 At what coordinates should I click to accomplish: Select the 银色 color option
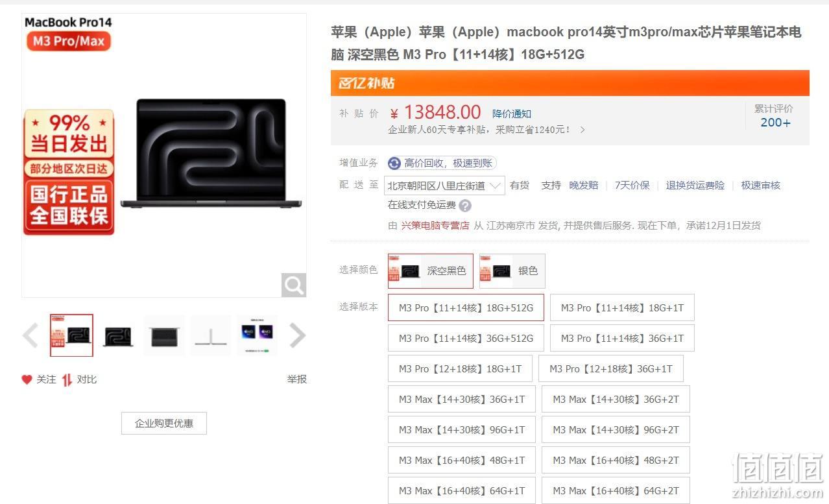point(512,270)
